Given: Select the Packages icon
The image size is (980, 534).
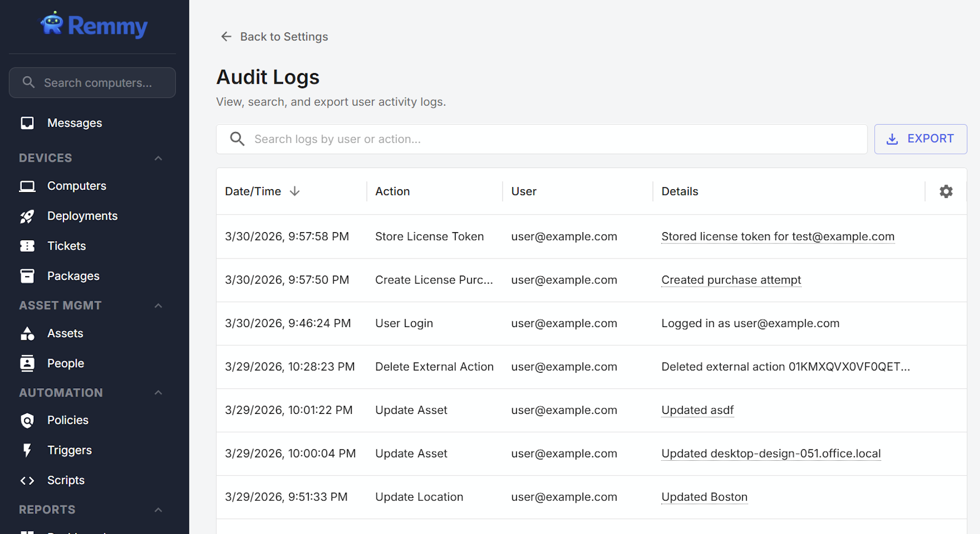Looking at the screenshot, I should tap(27, 276).
